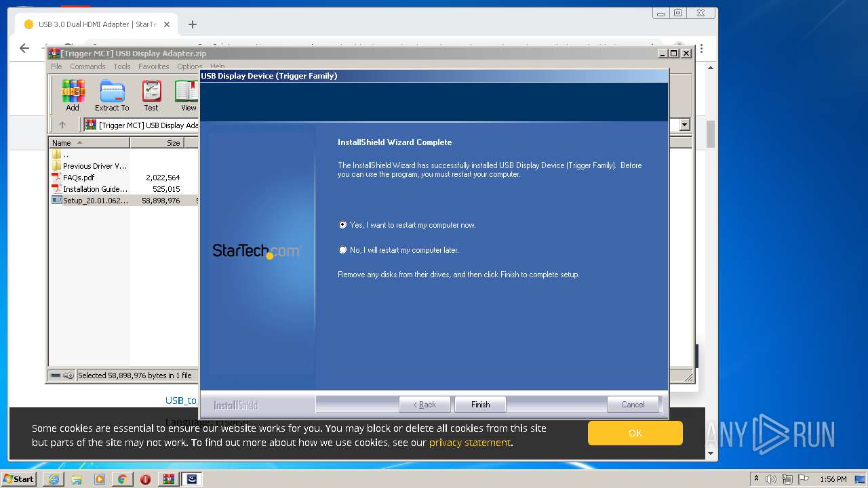Open the network status tray icon
The image size is (868, 488).
[x=789, y=479]
